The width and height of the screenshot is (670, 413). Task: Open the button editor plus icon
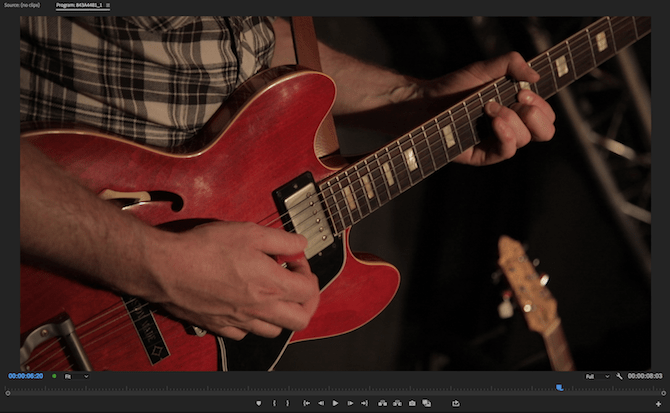(657, 403)
